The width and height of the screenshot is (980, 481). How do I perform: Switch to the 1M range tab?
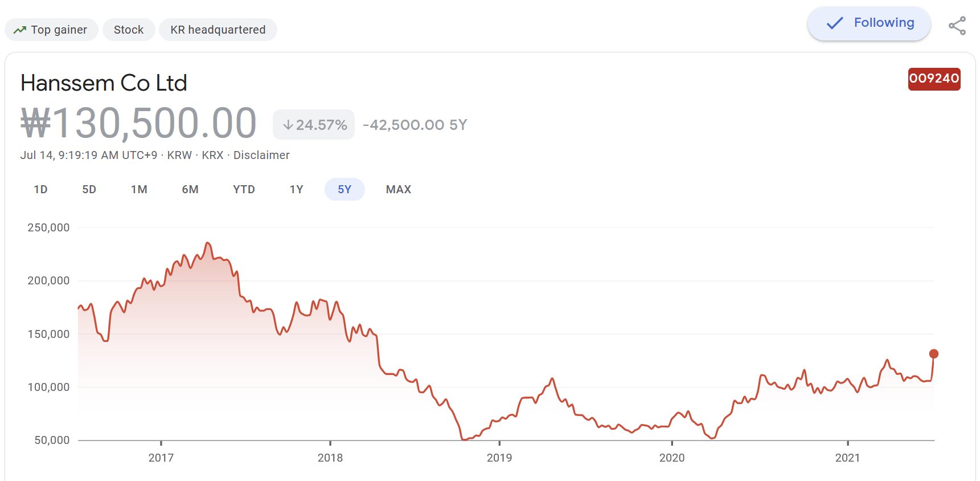pyautogui.click(x=139, y=189)
